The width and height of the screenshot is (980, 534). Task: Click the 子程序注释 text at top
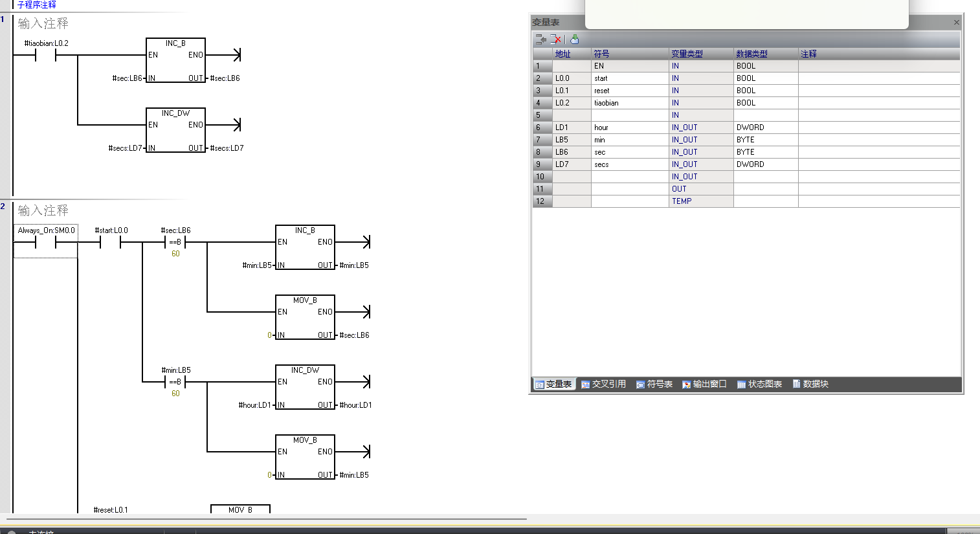click(37, 5)
